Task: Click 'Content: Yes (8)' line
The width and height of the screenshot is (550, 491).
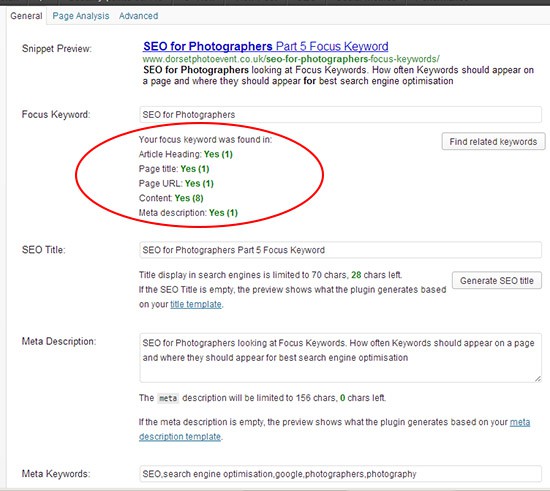Action: point(171,198)
